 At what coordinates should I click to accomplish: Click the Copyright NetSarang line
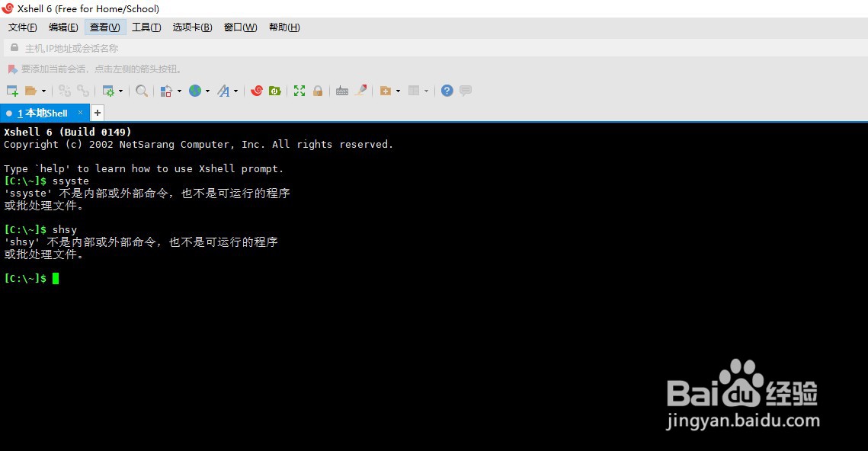pyautogui.click(x=198, y=145)
